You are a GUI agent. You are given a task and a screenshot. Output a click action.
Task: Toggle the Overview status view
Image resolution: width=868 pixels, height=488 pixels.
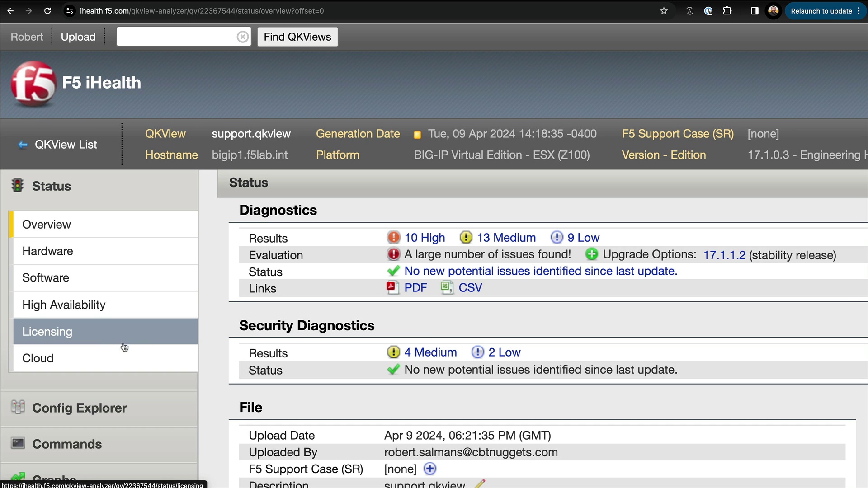[47, 224]
